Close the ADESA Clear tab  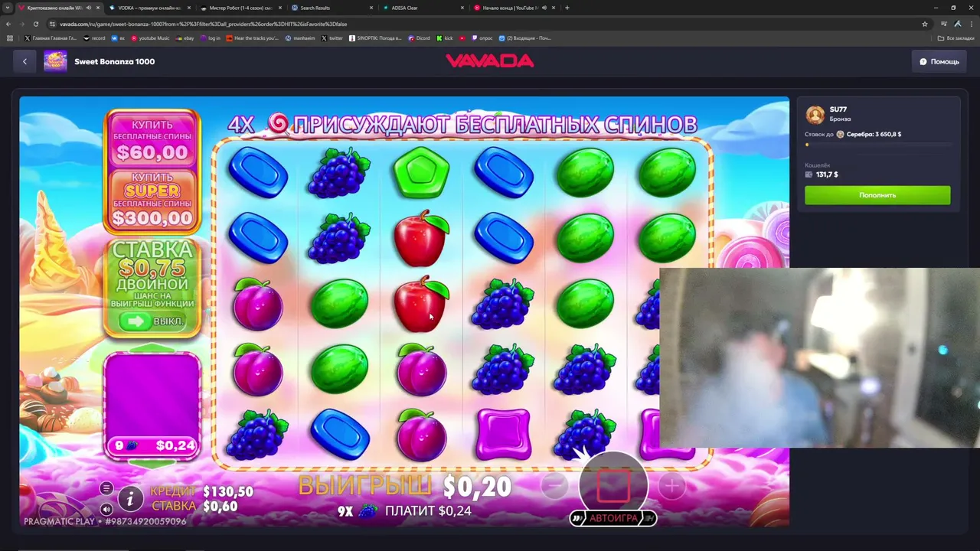462,8
